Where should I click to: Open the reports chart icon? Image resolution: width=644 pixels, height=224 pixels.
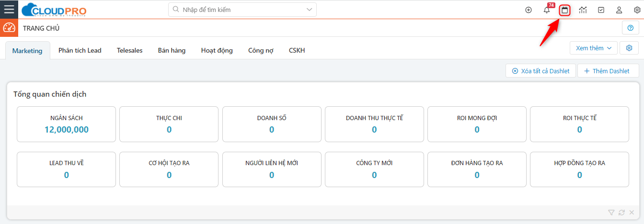tap(583, 10)
